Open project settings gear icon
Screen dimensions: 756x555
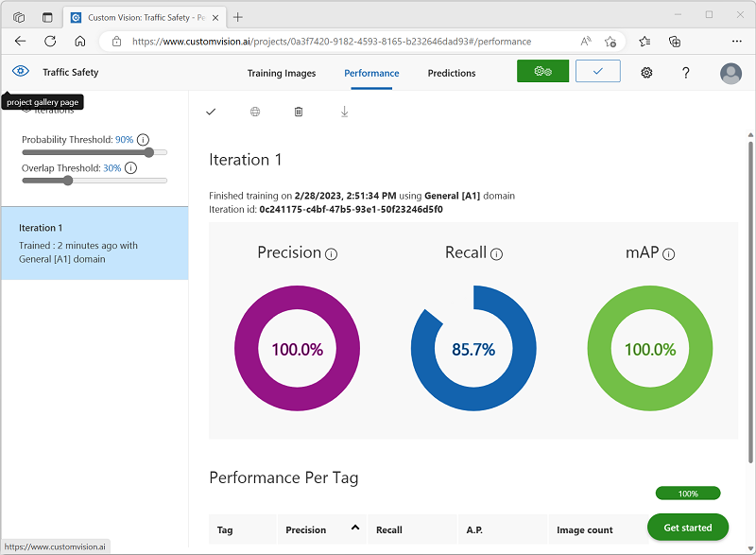coord(646,73)
